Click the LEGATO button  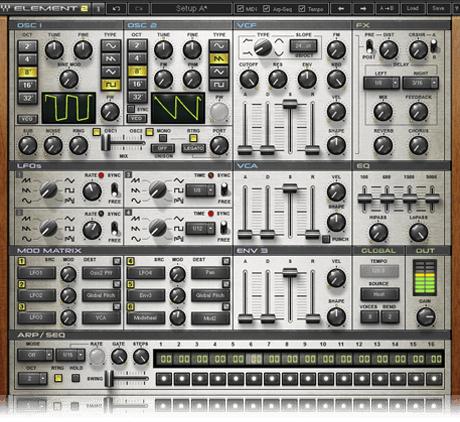coord(193,148)
